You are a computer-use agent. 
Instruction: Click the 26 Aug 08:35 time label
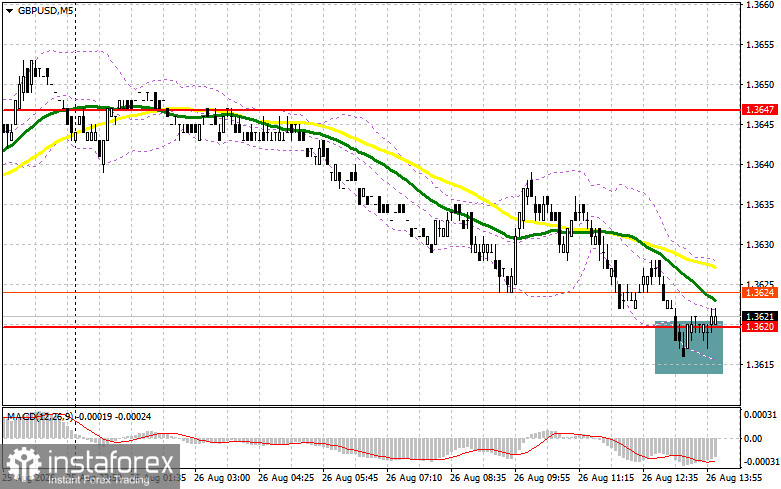tap(478, 478)
